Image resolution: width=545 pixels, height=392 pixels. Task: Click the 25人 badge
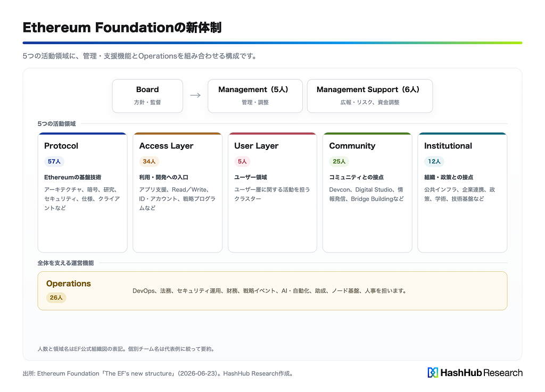pyautogui.click(x=339, y=162)
